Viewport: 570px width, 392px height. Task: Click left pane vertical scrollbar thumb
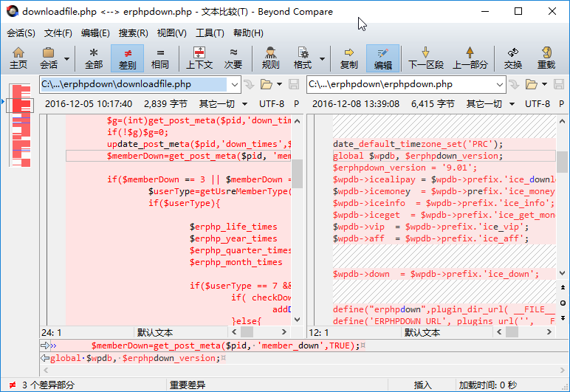point(297,173)
